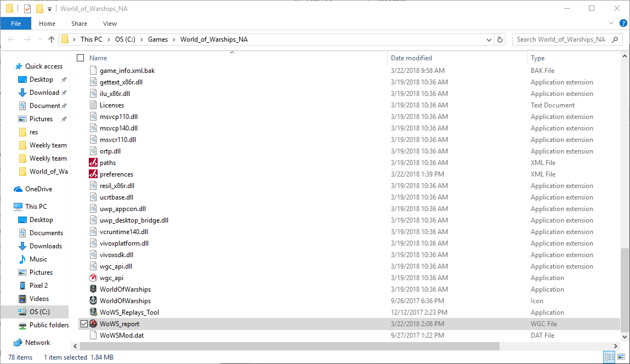630x364 pixels.
Task: Switch to Large icons view in status bar
Action: point(621,357)
